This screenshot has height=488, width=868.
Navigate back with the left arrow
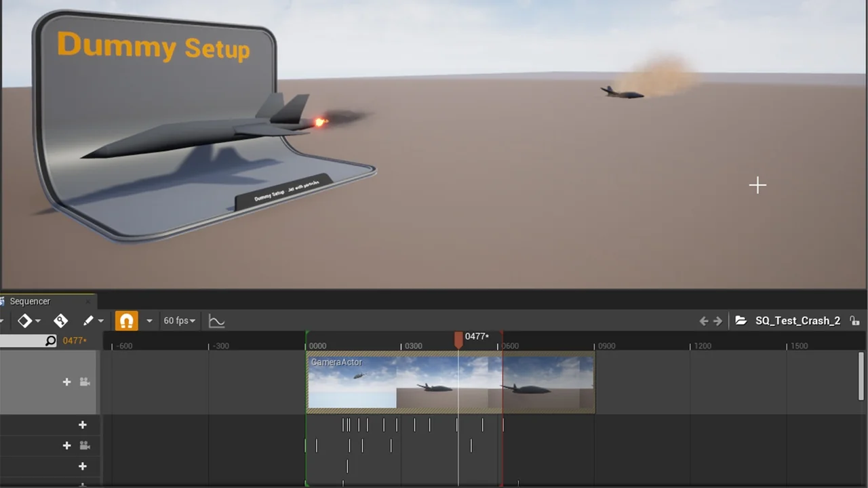click(x=704, y=321)
